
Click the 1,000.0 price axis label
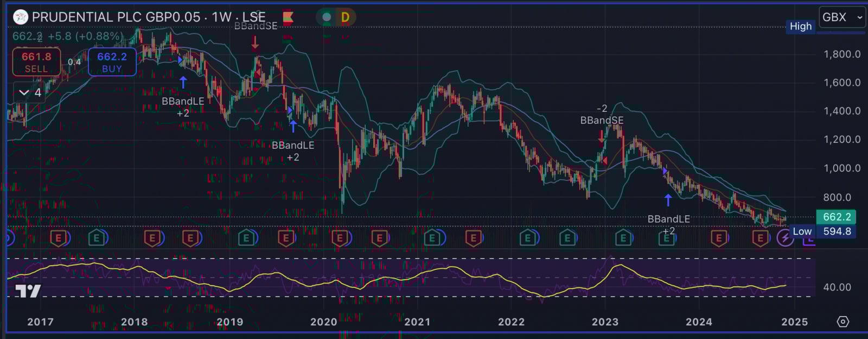coord(842,168)
